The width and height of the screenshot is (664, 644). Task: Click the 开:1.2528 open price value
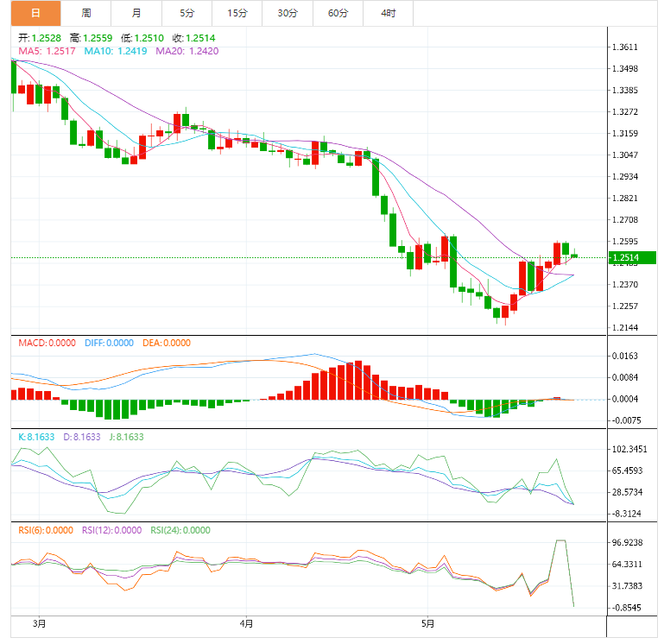pos(40,38)
